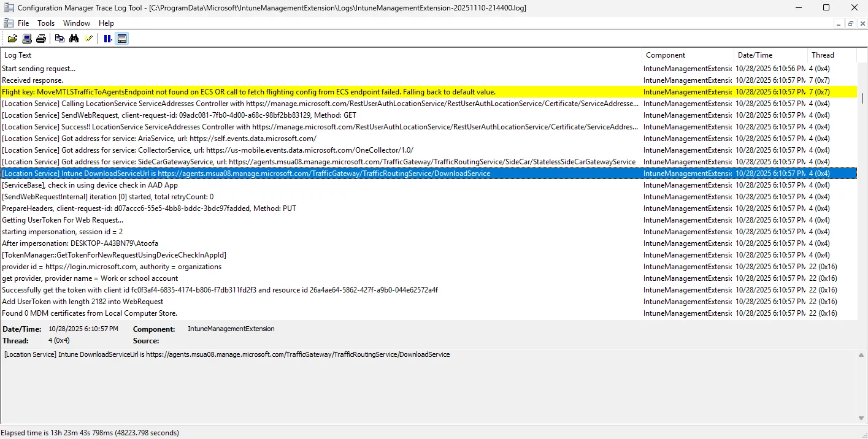Click the Component column header
Screen dimensions: 868x439
(x=688, y=55)
